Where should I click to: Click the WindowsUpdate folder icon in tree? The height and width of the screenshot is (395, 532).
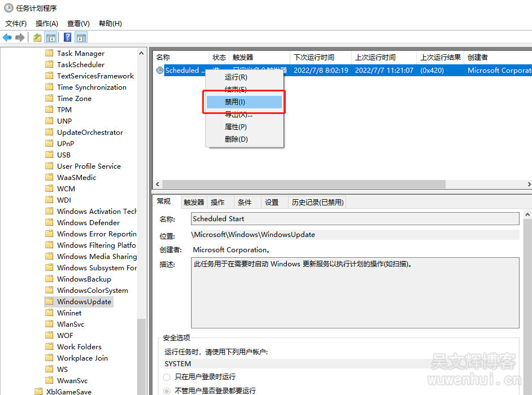pyautogui.click(x=49, y=301)
